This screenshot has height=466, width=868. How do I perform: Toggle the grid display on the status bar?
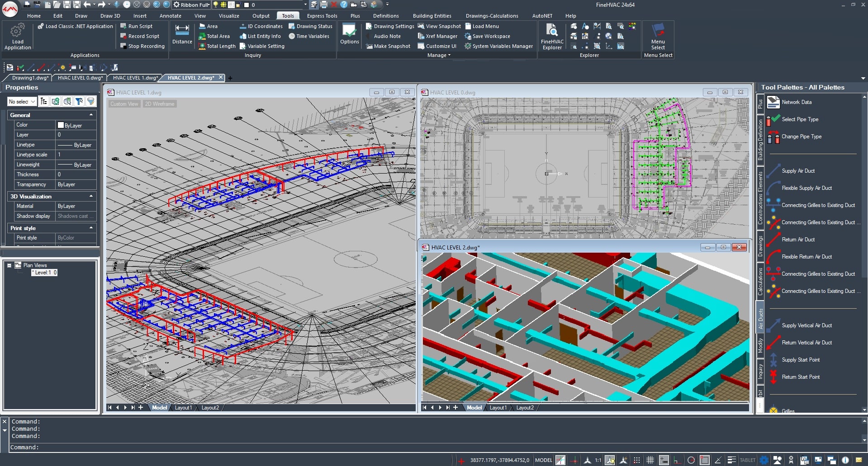(650, 460)
